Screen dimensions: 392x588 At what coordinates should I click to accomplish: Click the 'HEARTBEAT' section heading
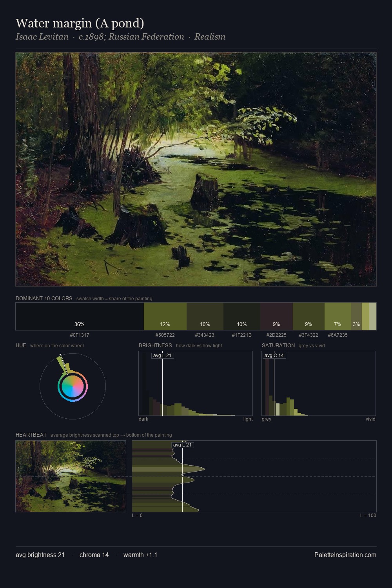click(31, 435)
